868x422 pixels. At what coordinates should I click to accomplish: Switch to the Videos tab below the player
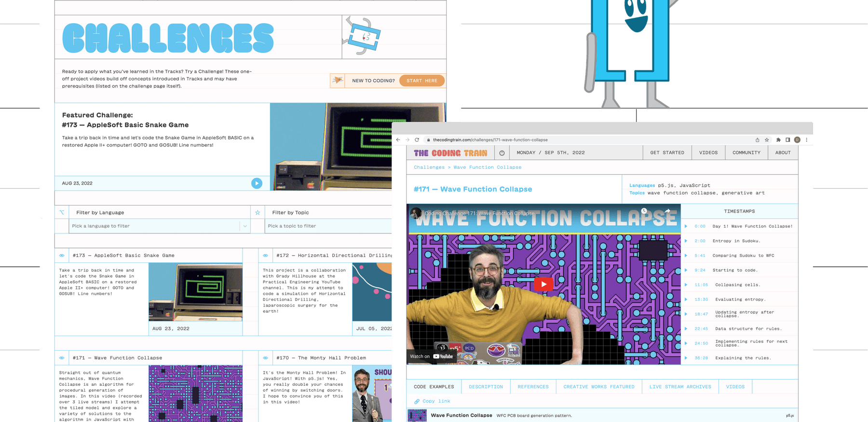tap(735, 387)
